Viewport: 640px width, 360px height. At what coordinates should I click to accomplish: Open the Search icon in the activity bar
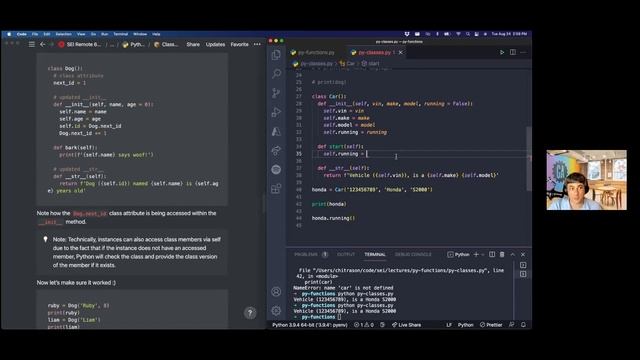click(x=276, y=74)
